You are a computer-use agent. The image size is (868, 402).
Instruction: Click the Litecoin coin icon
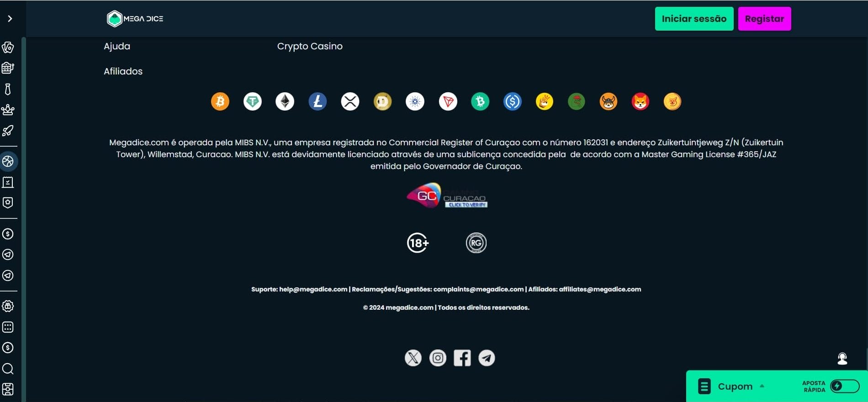point(318,101)
